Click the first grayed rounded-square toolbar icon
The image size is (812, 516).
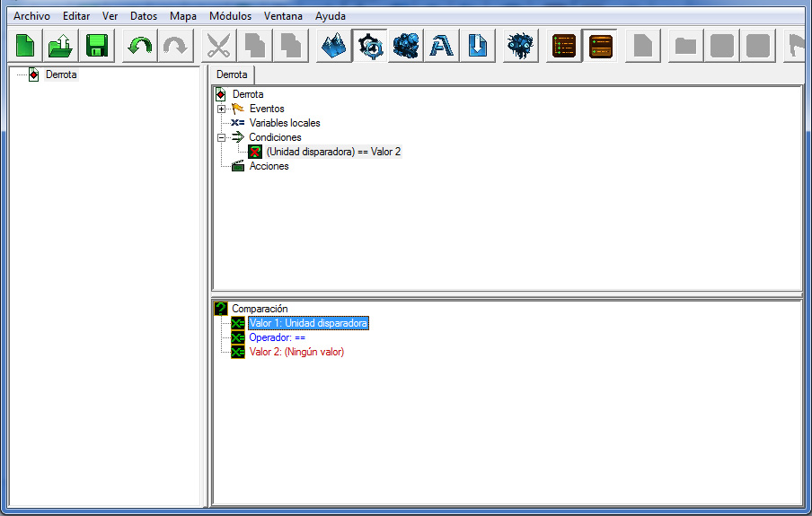pyautogui.click(x=722, y=46)
